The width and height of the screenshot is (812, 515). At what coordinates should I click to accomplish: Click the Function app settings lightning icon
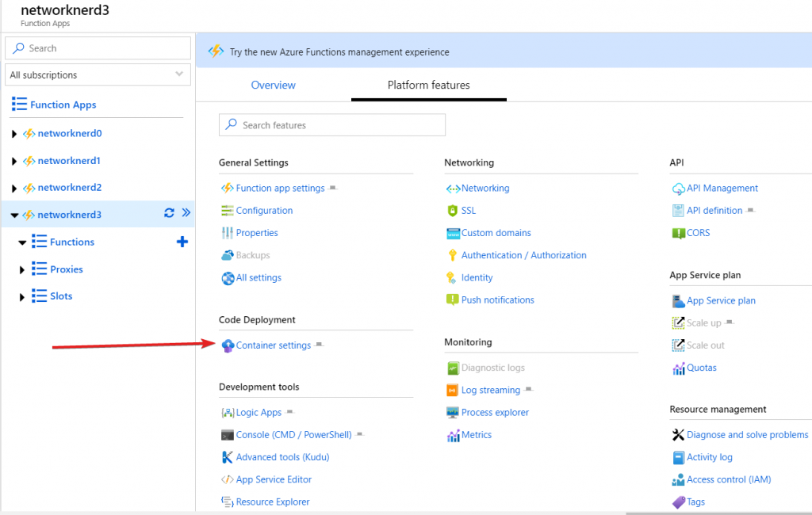[228, 188]
